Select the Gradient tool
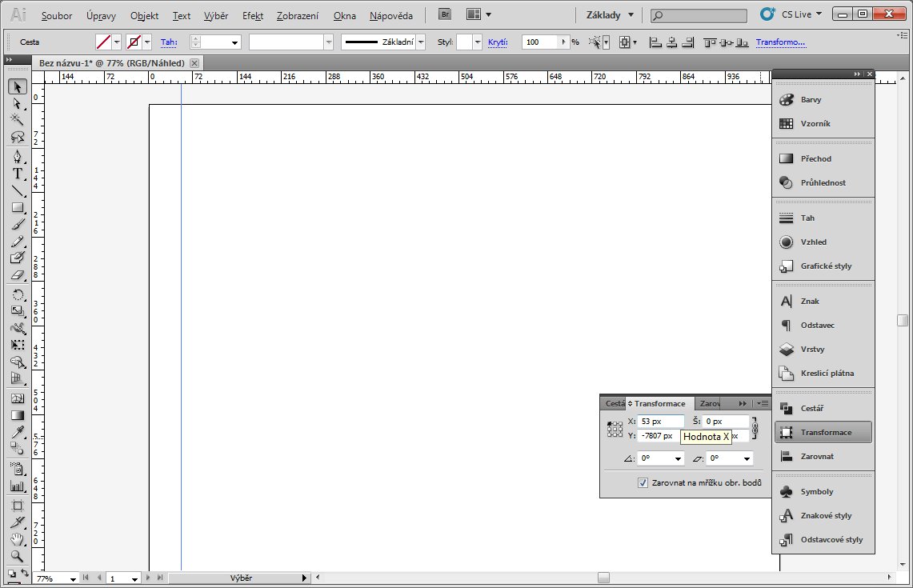 click(18, 415)
